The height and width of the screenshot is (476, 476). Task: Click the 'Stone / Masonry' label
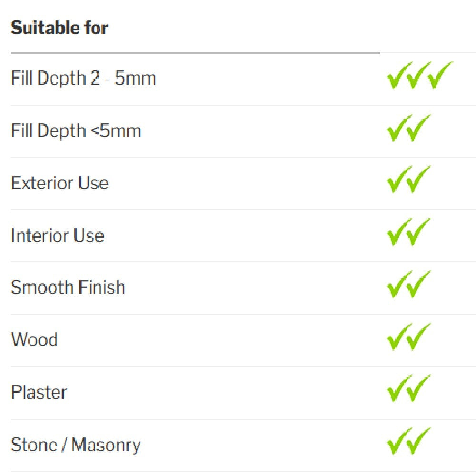[76, 445]
